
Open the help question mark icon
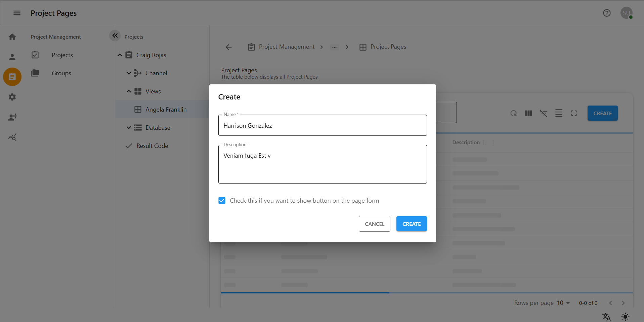coord(607,13)
